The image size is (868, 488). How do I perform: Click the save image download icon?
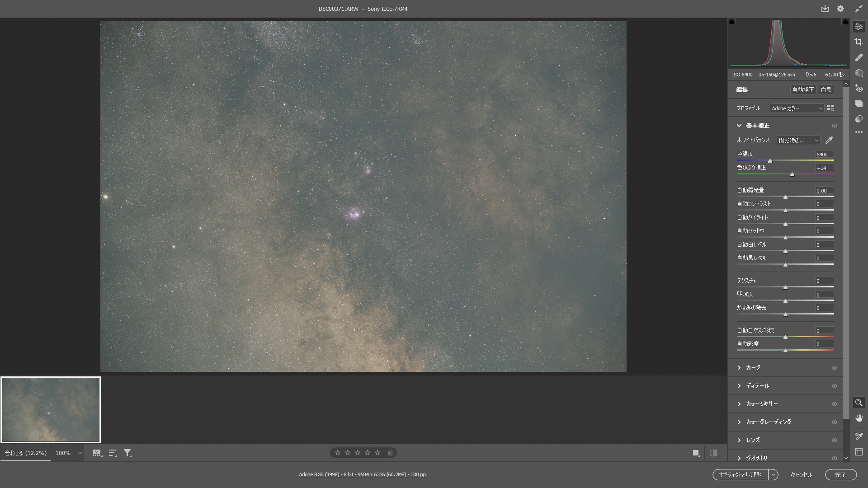pos(825,9)
